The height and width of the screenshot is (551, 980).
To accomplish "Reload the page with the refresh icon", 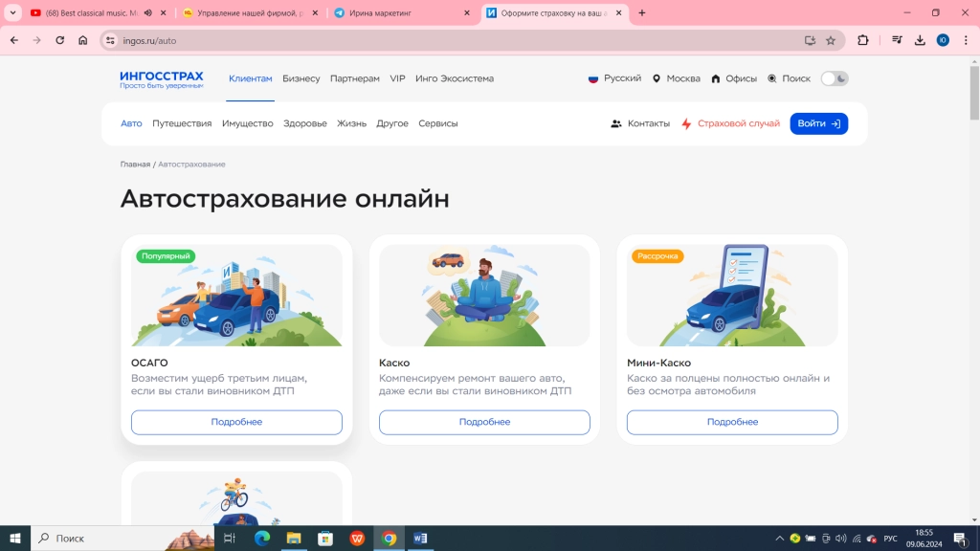I will (60, 40).
